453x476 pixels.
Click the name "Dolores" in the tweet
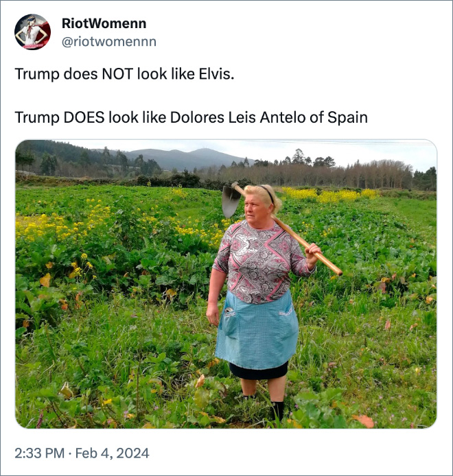point(200,117)
